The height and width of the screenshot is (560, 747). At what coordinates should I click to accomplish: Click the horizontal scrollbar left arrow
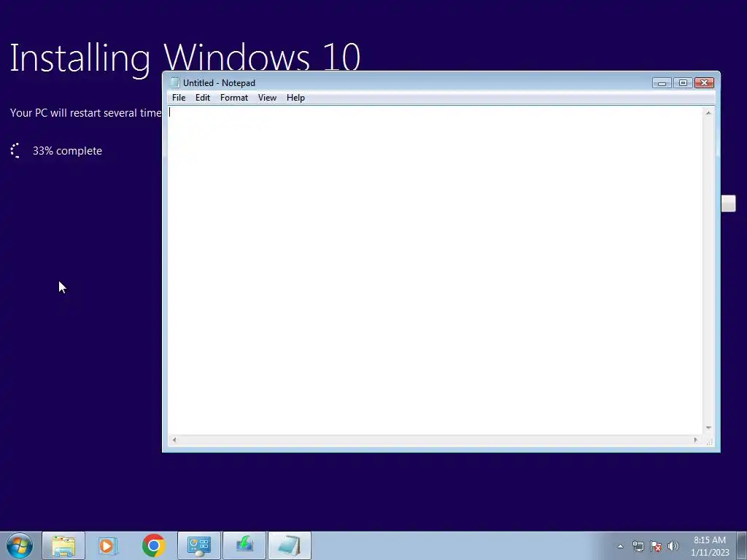174,440
